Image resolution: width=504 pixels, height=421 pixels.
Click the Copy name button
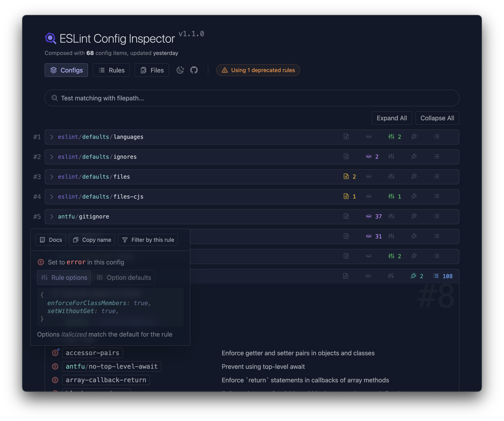[x=92, y=240]
